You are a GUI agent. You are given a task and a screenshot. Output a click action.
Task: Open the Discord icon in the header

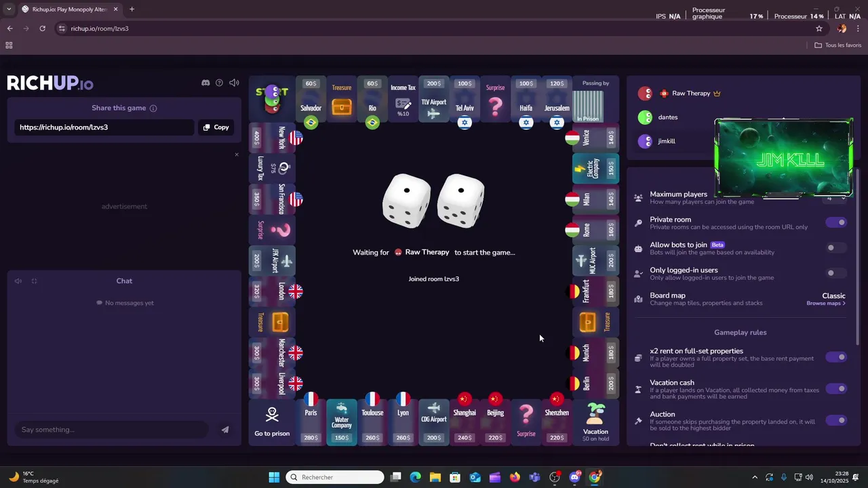(205, 83)
